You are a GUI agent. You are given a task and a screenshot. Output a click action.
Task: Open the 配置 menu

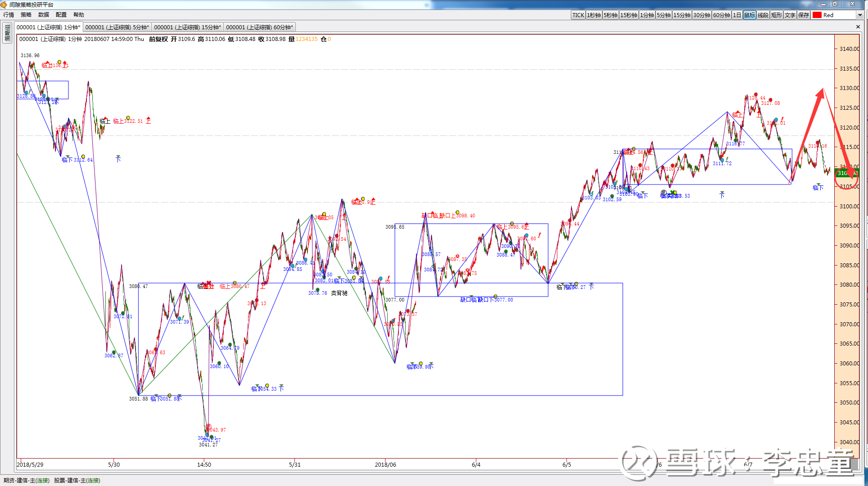click(61, 15)
